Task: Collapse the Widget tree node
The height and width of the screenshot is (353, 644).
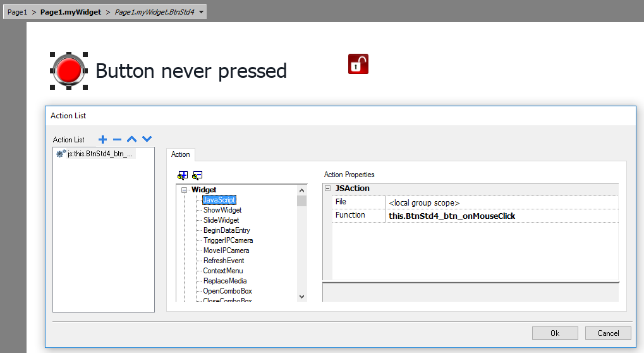Action: 185,190
